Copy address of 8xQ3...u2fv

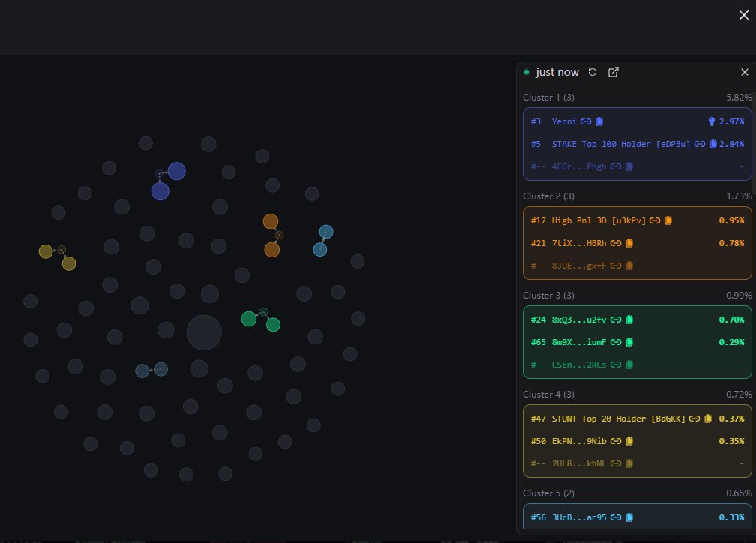click(629, 319)
